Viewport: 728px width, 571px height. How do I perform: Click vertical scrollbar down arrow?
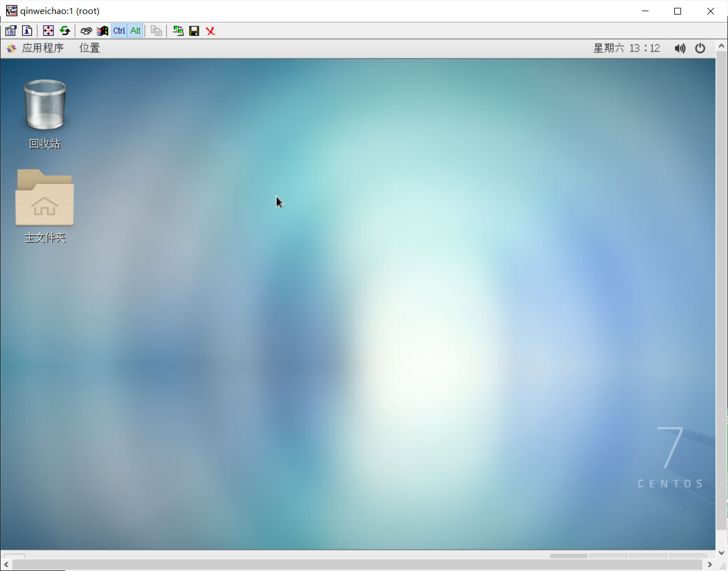pos(721,553)
